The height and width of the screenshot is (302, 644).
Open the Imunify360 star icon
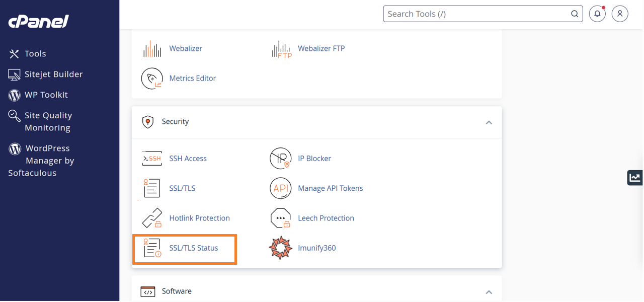coord(281,248)
